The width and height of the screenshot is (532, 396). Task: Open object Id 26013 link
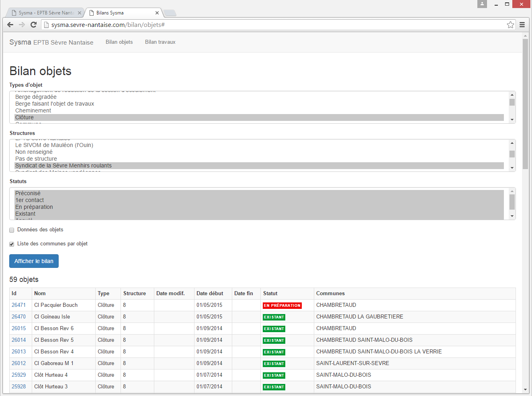point(18,351)
